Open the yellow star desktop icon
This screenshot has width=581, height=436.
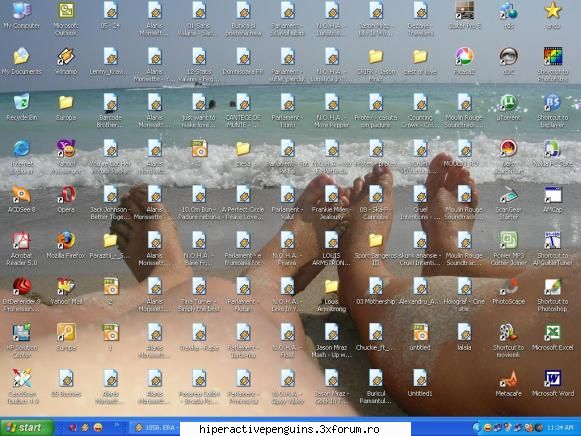(553, 16)
